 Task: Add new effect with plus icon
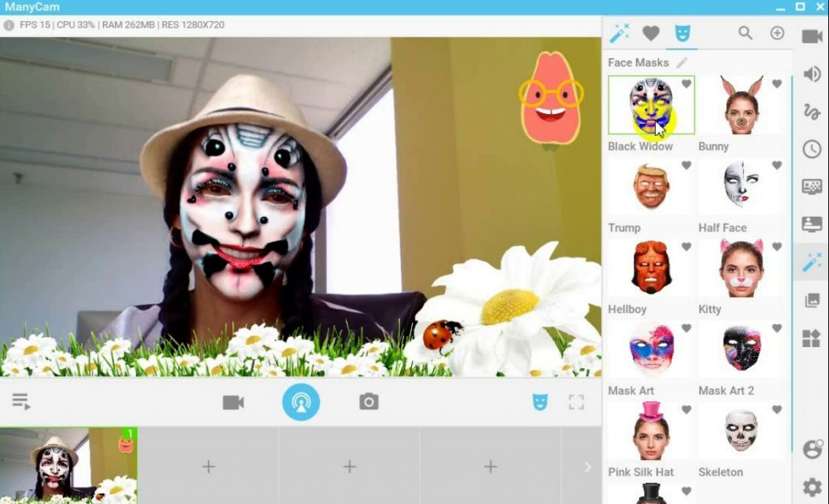(777, 33)
